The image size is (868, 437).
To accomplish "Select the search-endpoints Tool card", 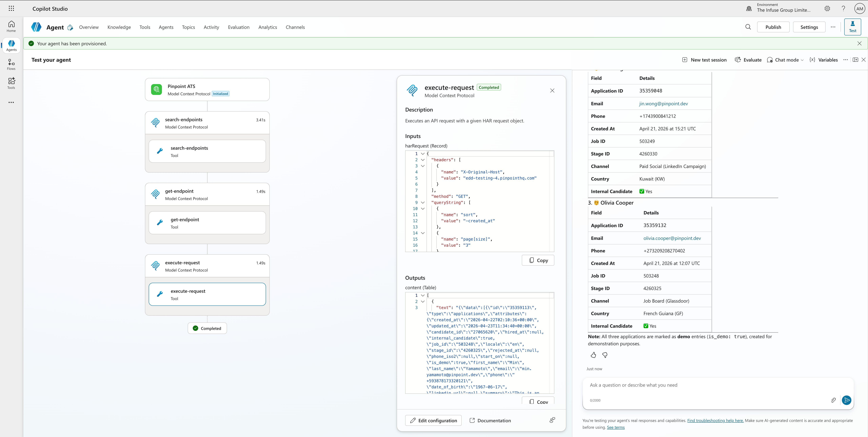I will click(x=207, y=151).
